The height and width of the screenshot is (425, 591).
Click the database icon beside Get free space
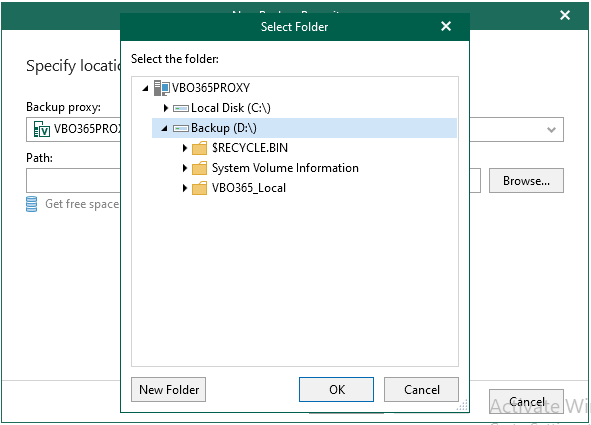click(x=32, y=204)
